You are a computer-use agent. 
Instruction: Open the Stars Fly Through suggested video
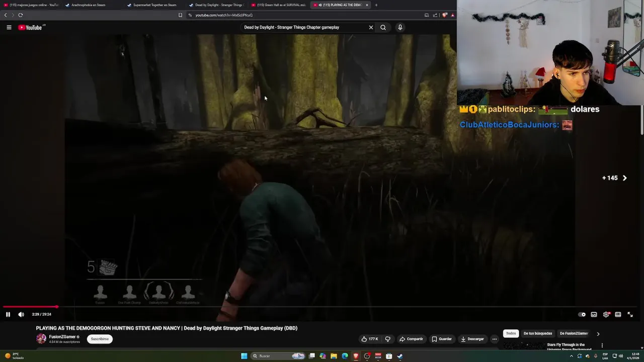click(x=569, y=347)
